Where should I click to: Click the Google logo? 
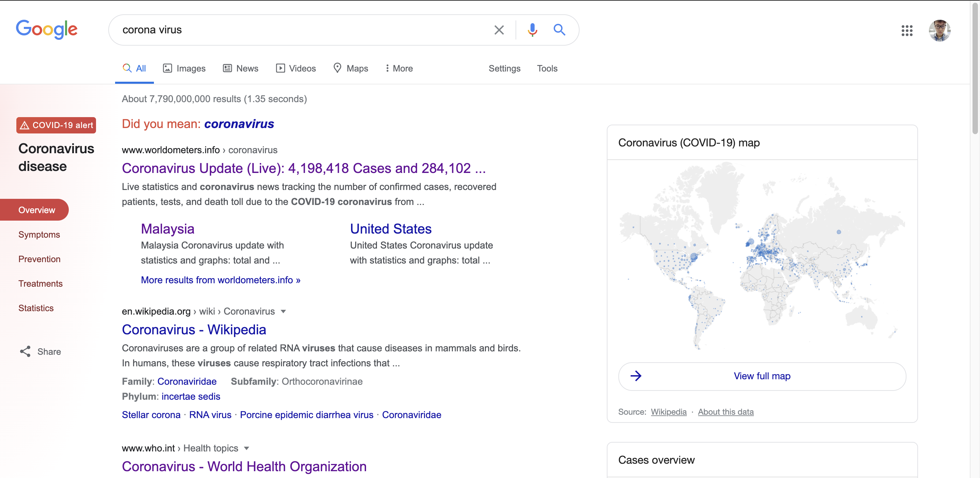[46, 29]
